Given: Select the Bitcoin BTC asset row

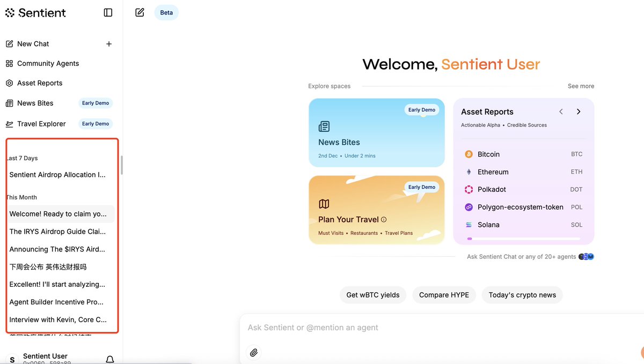Looking at the screenshot, I should (523, 154).
